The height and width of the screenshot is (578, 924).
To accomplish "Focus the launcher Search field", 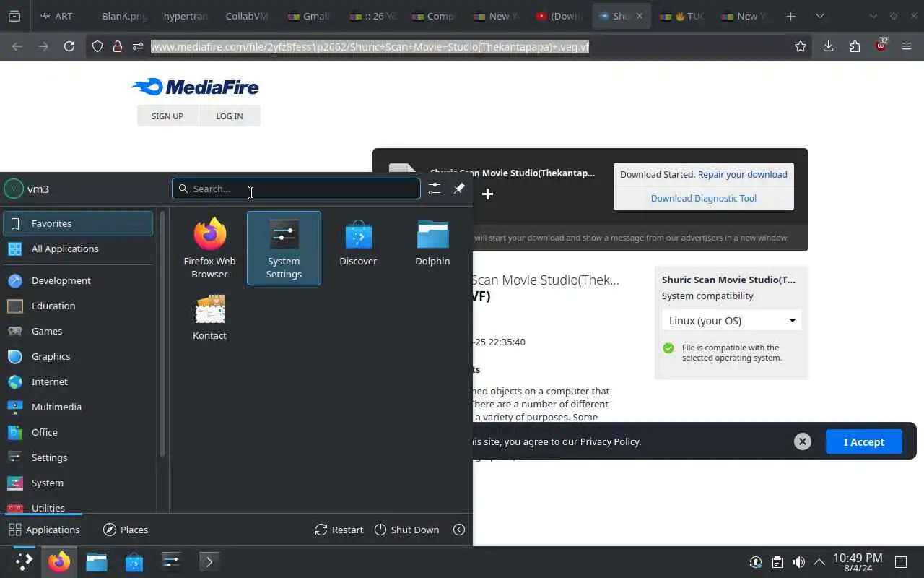I will pos(296,189).
